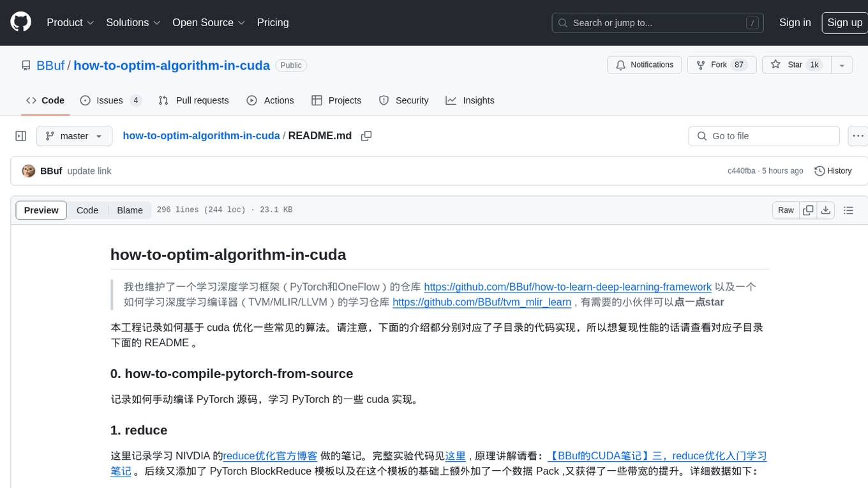Open the reduce优化官方博客 link
Image resolution: width=868 pixels, height=488 pixels.
click(270, 456)
